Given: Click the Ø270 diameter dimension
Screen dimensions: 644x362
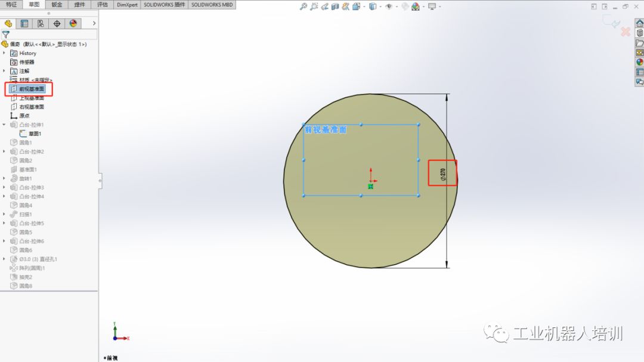Looking at the screenshot, I should click(442, 174).
